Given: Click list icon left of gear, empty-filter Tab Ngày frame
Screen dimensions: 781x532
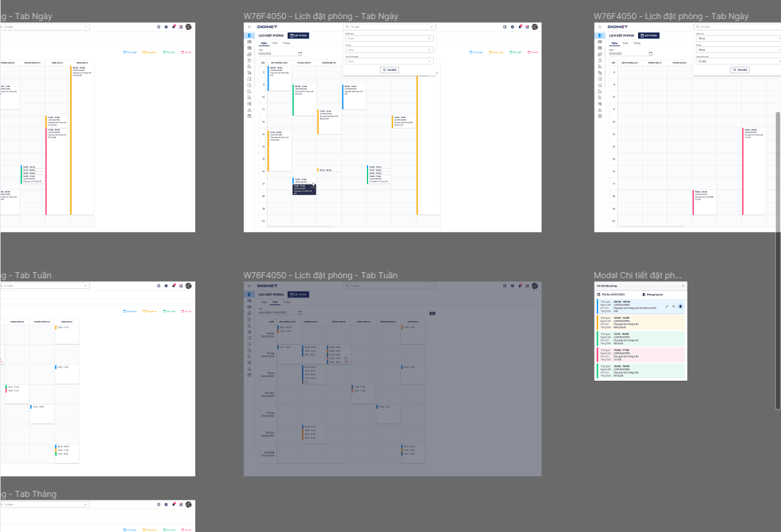Looking at the screenshot, I should (505, 27).
